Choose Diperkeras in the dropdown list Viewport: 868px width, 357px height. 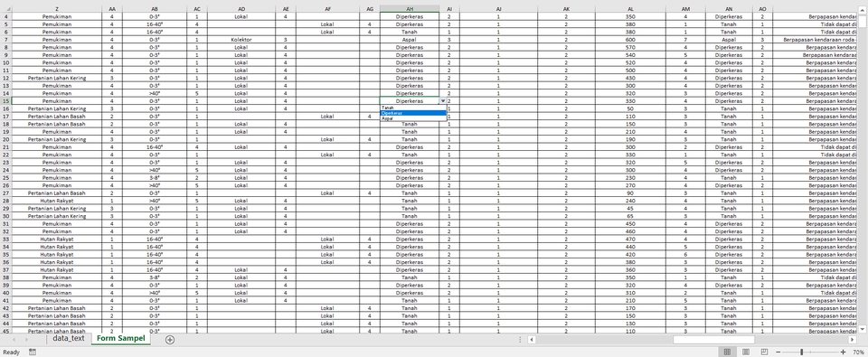click(x=413, y=113)
